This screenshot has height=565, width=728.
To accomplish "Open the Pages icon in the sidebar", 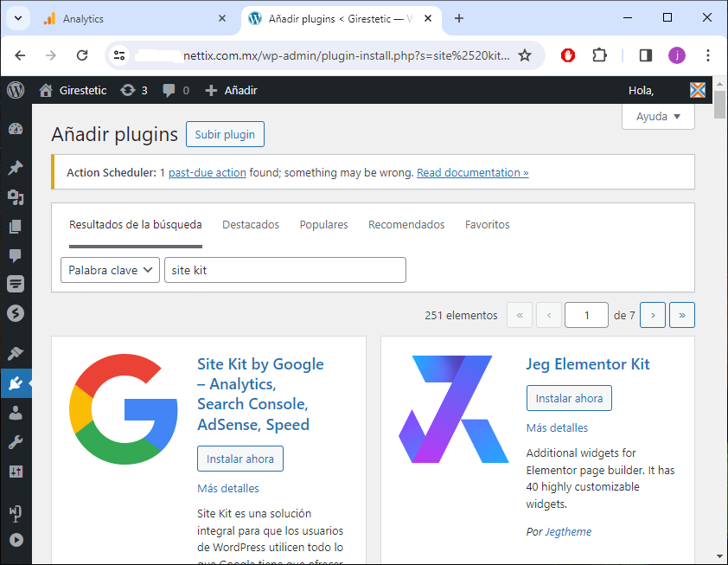I will click(15, 227).
